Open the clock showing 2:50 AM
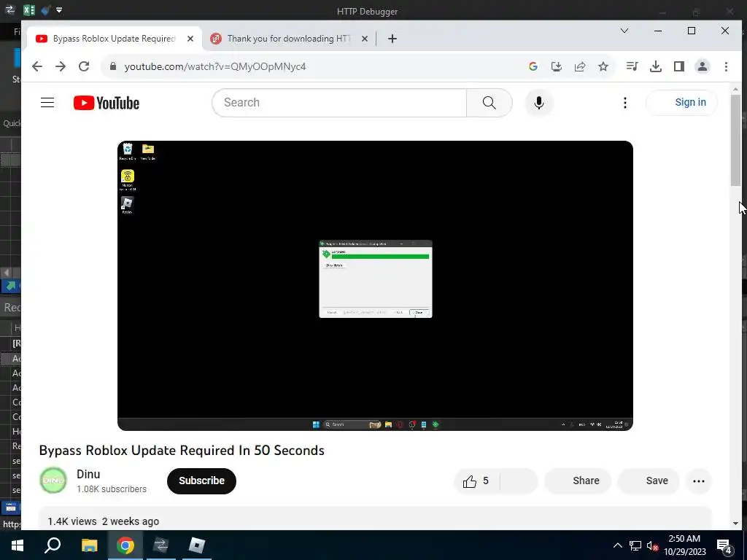The width and height of the screenshot is (747, 560). 684,545
